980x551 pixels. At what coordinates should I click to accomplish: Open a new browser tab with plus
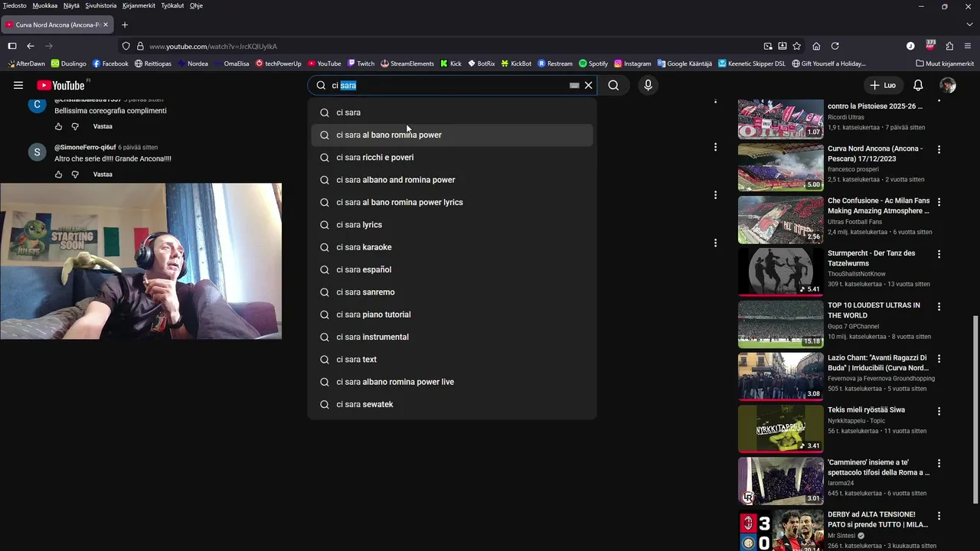[125, 24]
